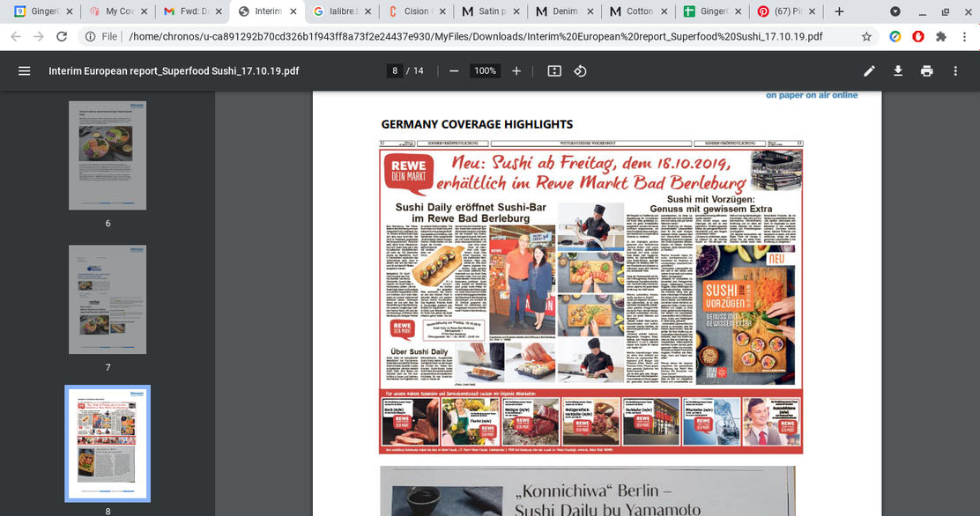Click 'Sushi Daily eröffnet Sushi-Bar' headline
The image size is (980, 516).
click(471, 212)
